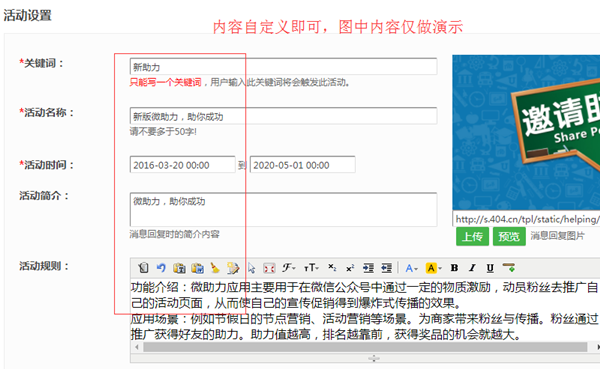Undo the last edit in the rules editor

[x=161, y=268]
